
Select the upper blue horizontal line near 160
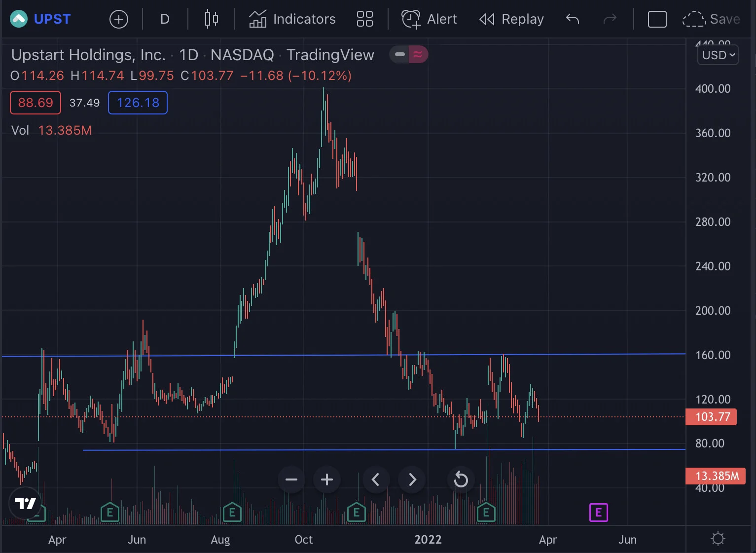pos(344,355)
